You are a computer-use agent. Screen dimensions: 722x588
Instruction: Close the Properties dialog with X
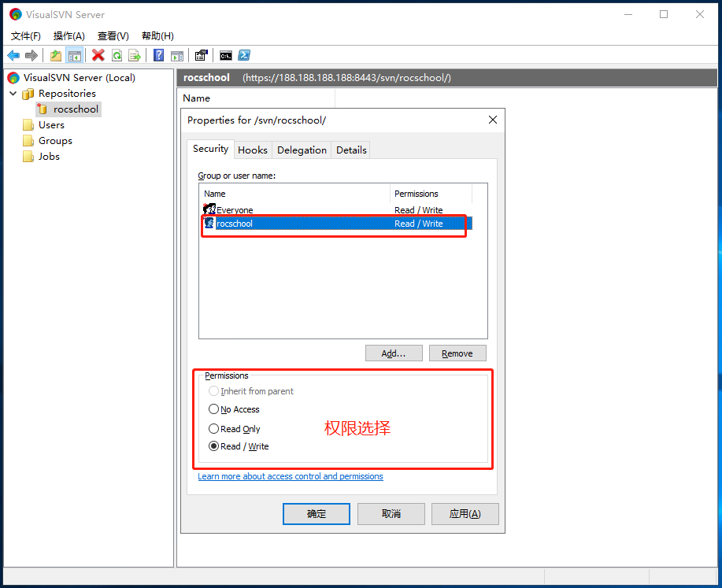[493, 120]
